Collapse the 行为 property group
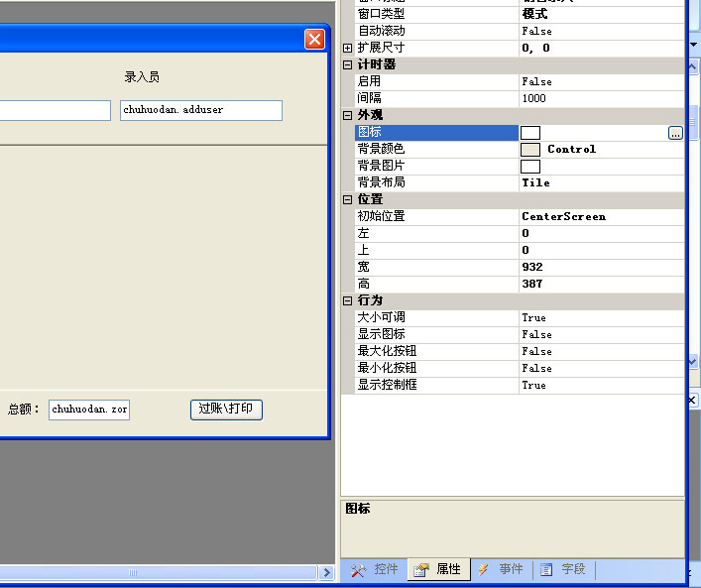This screenshot has width=701, height=588. click(x=347, y=300)
